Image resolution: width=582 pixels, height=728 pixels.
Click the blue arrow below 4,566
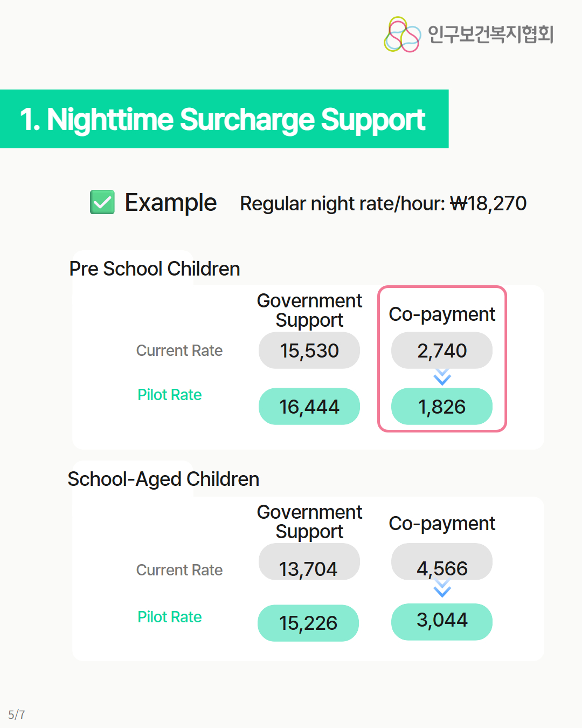click(442, 588)
